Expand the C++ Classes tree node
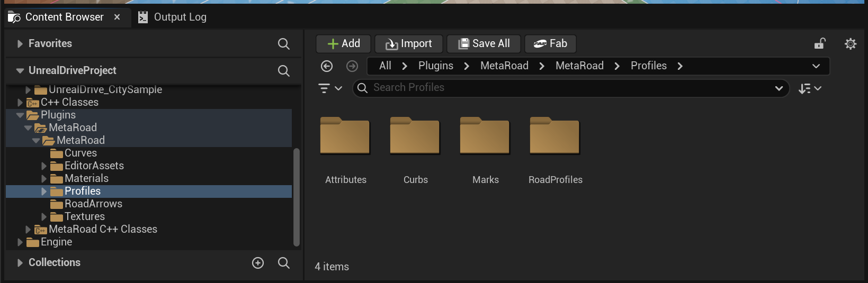 click(x=20, y=103)
